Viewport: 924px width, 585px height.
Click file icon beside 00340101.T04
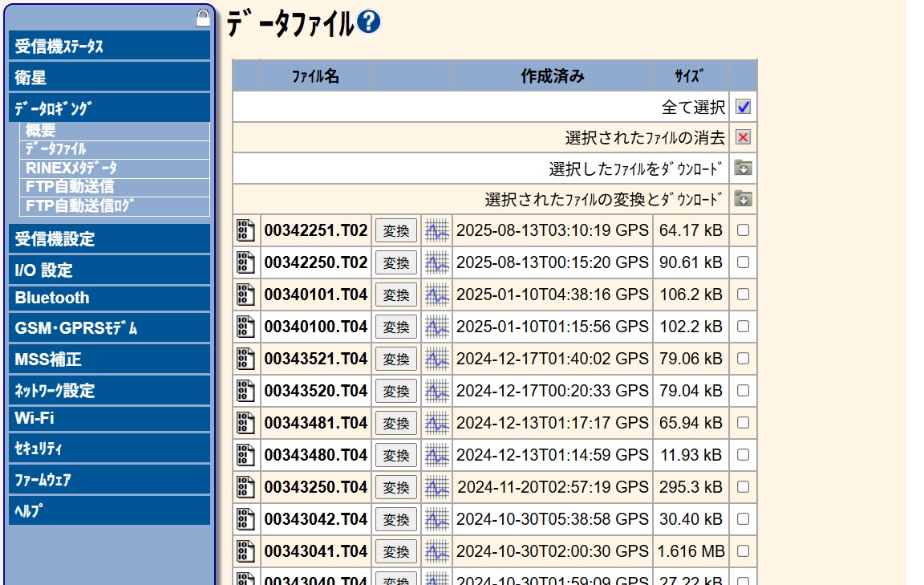(245, 295)
